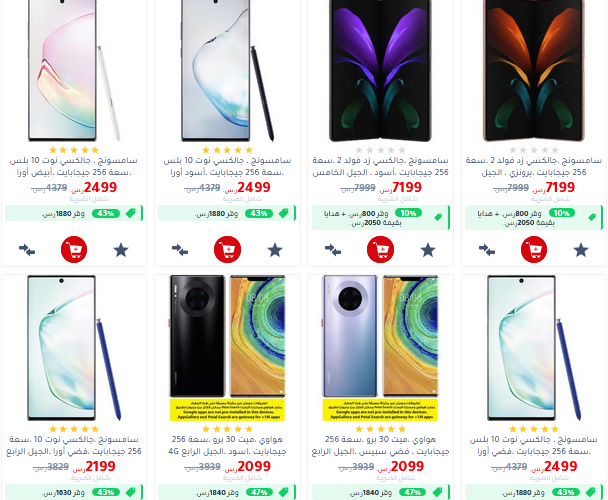Add black Galaxy Z Fold 2 to cart
Viewport: 608px width, 500px height.
pyautogui.click(x=380, y=249)
